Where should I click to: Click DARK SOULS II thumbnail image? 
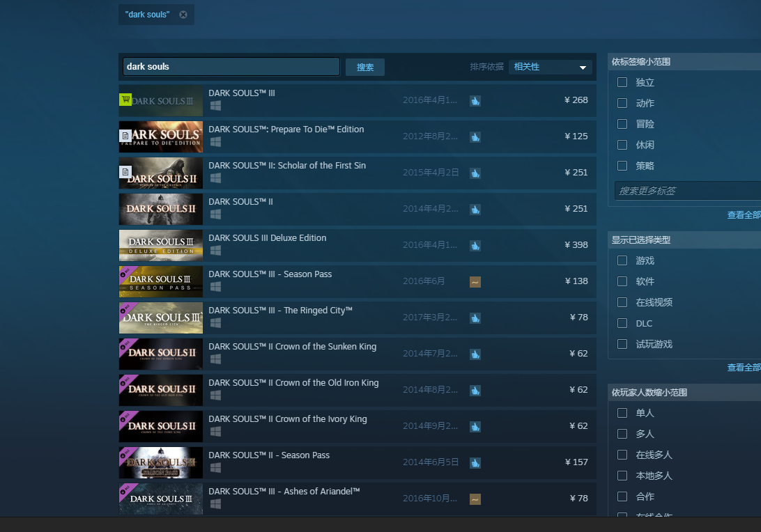tap(161, 209)
